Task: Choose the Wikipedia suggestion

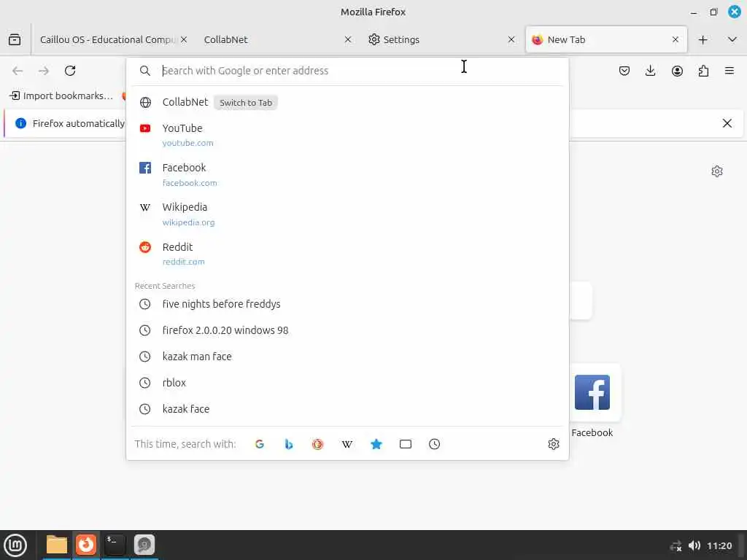Action: [347, 214]
